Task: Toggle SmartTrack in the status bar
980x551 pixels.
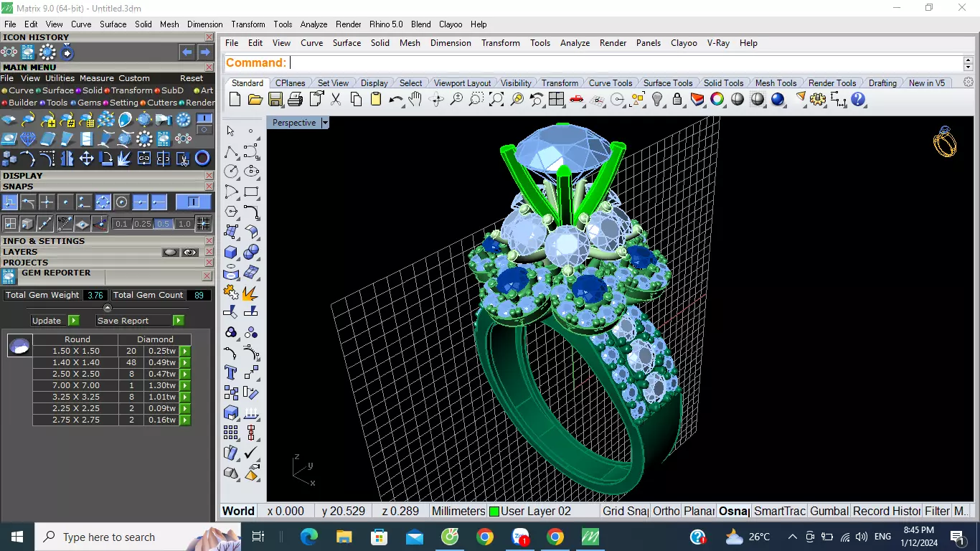Action: coord(780,511)
